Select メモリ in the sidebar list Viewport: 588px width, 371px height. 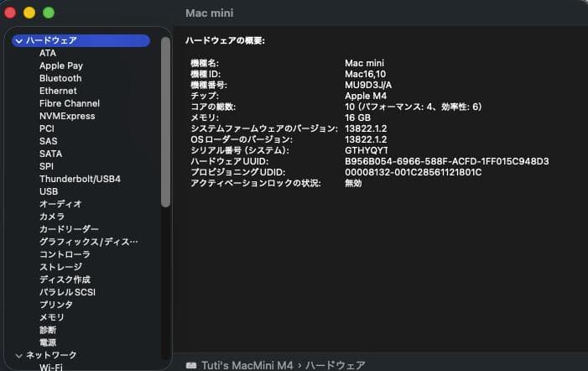(52, 317)
